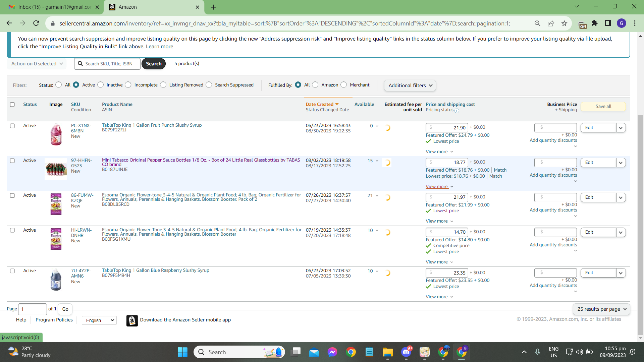Click the page vertical scrollbar
The image size is (644, 362).
(x=640, y=225)
